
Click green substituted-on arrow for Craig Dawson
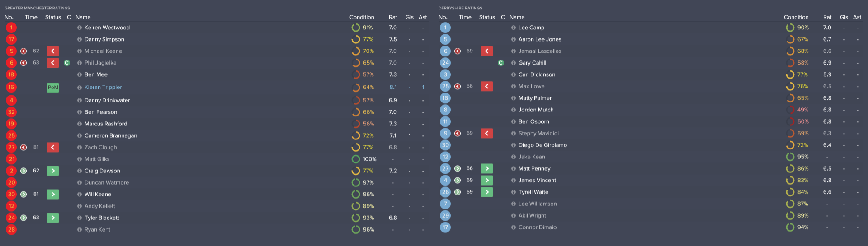pyautogui.click(x=53, y=171)
